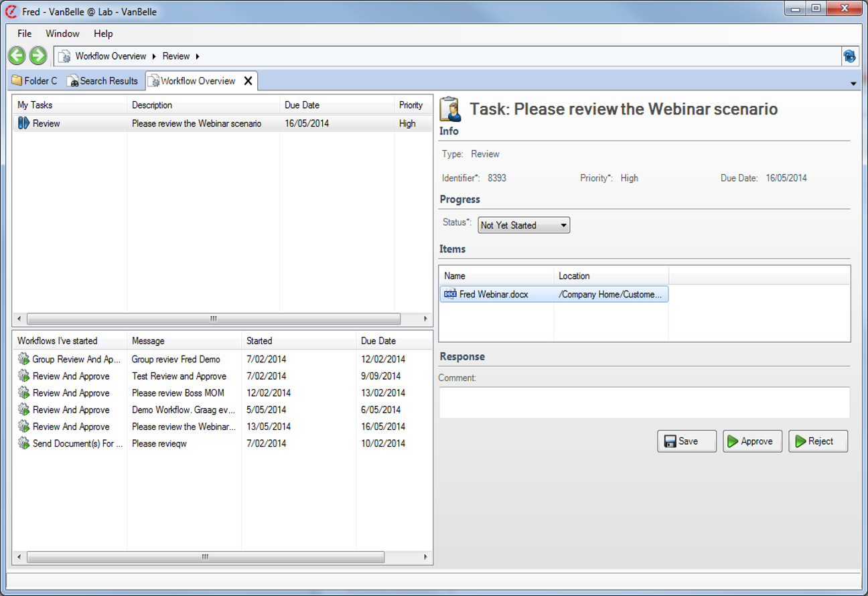Viewport: 868px width, 596px height.
Task: Click the Group Review And Approve workflow icon
Action: click(24, 359)
